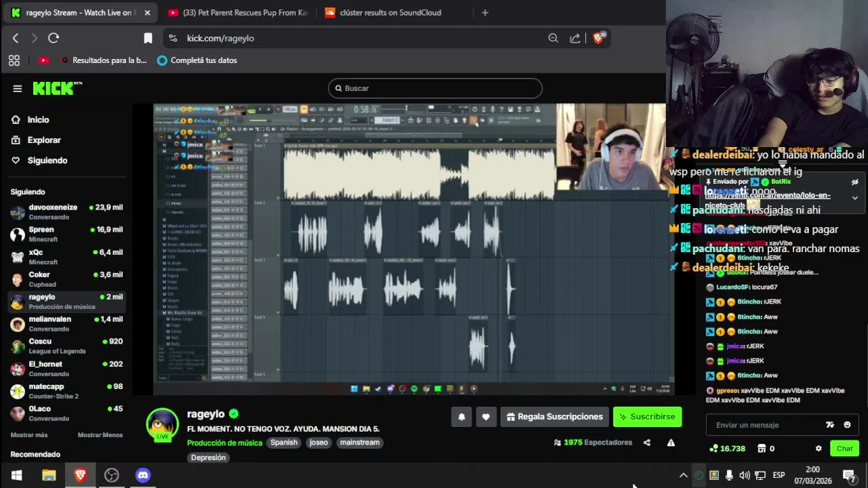
Task: Open chat settings gear
Action: click(818, 449)
